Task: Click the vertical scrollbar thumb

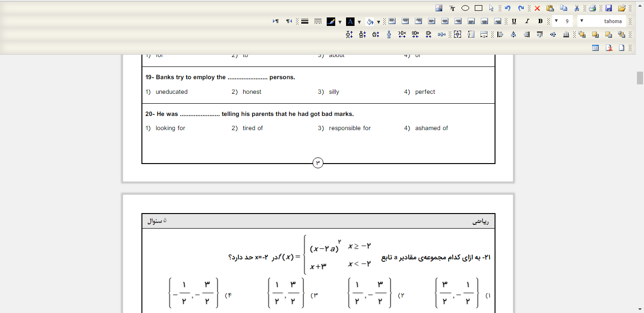Action: tap(640, 78)
